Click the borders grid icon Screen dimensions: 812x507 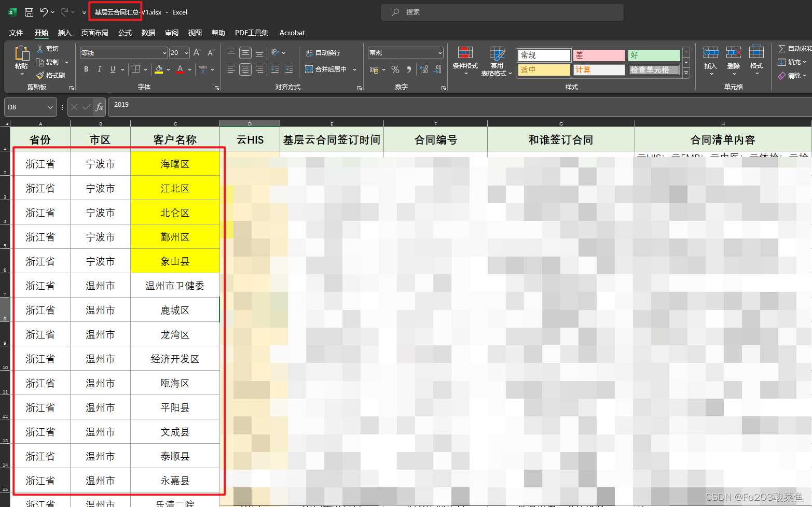[x=135, y=69]
